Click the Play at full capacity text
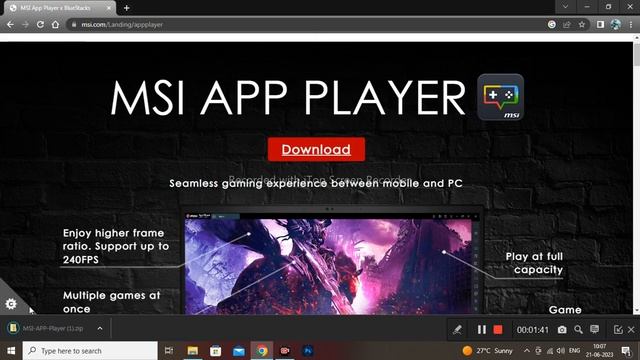Image resolution: width=640 pixels, height=360 pixels. [x=534, y=263]
